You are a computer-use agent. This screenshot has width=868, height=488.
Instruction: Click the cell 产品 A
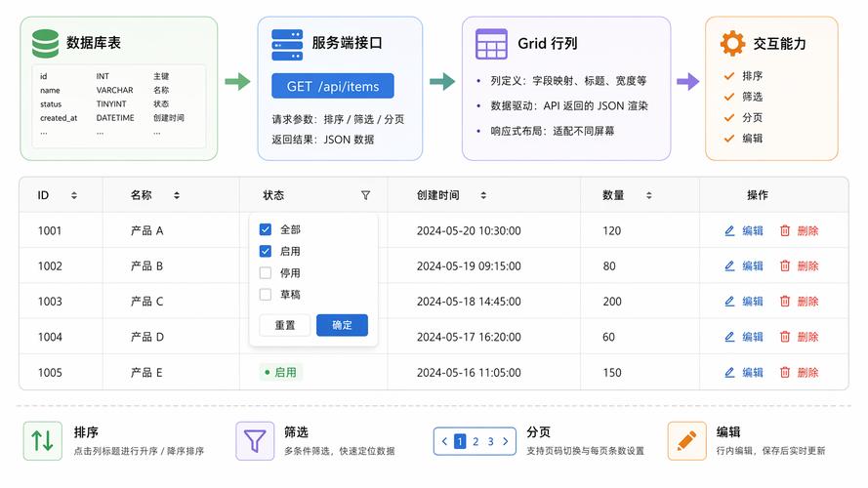pyautogui.click(x=146, y=230)
